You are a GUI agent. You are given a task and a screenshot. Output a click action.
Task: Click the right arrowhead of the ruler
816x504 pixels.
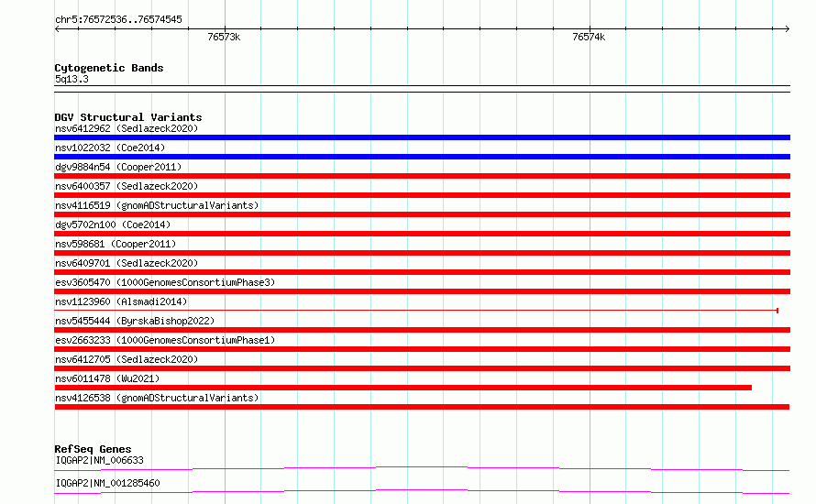(x=788, y=28)
